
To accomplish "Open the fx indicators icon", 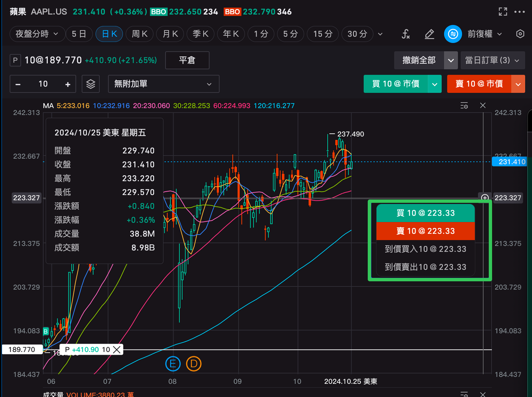I will click(406, 34).
